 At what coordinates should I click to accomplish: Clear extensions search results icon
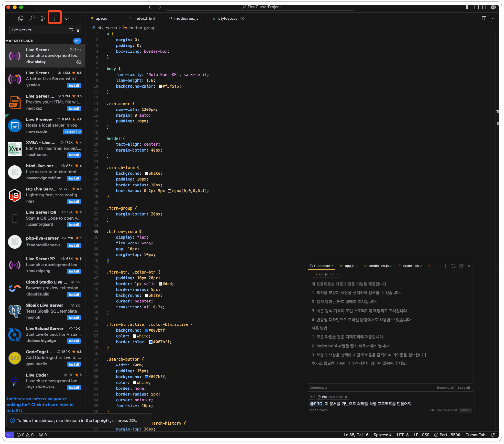click(71, 30)
